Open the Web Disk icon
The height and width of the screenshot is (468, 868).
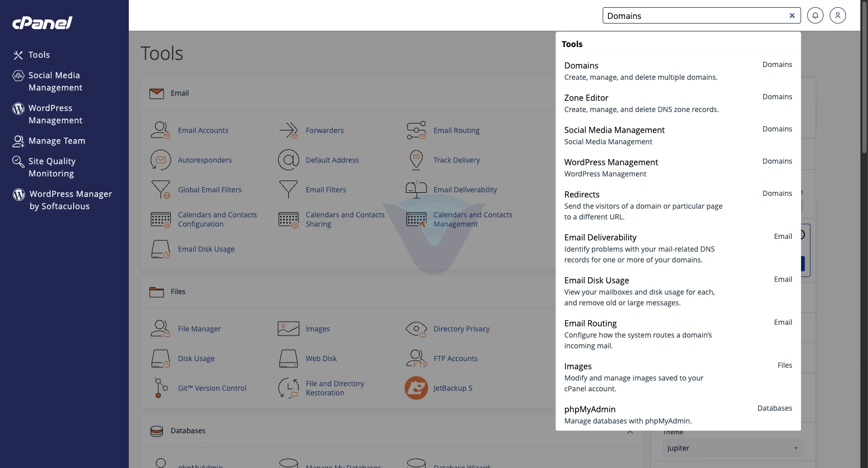288,358
